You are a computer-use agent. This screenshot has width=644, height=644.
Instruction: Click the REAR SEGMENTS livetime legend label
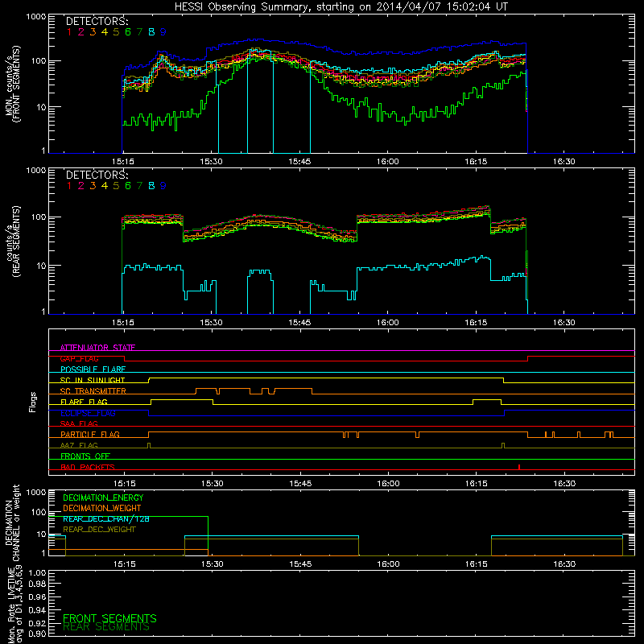click(106, 627)
